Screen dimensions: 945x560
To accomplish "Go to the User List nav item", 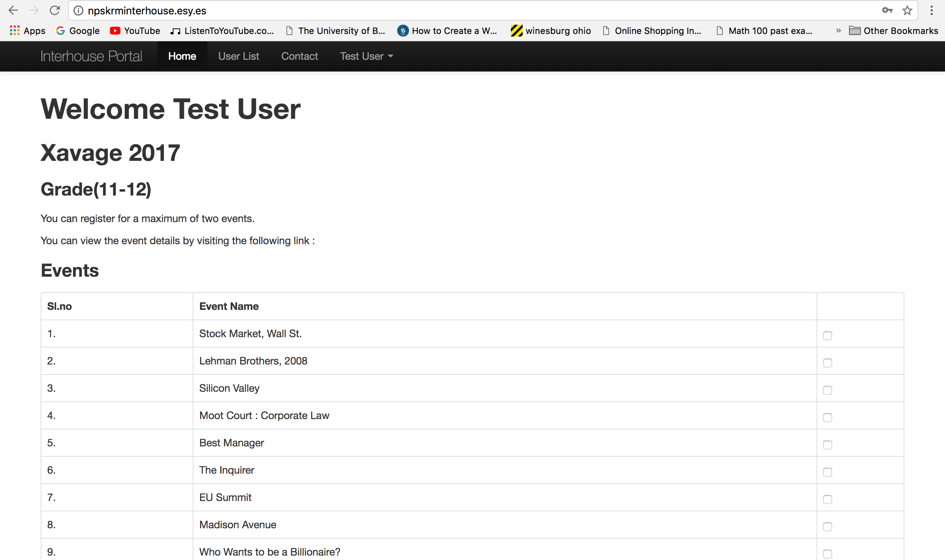I will [238, 56].
